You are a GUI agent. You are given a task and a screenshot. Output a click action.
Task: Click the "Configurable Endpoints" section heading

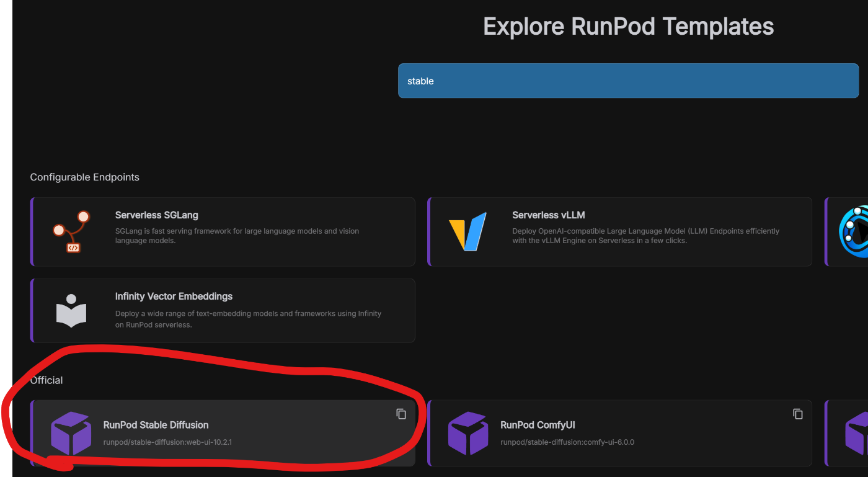(84, 177)
